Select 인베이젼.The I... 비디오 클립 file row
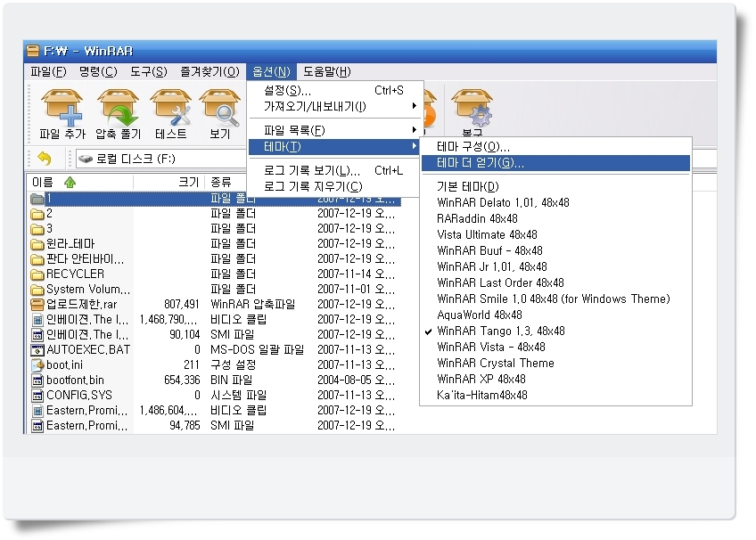Image resolution: width=756 pixels, height=540 pixels. pos(215,319)
